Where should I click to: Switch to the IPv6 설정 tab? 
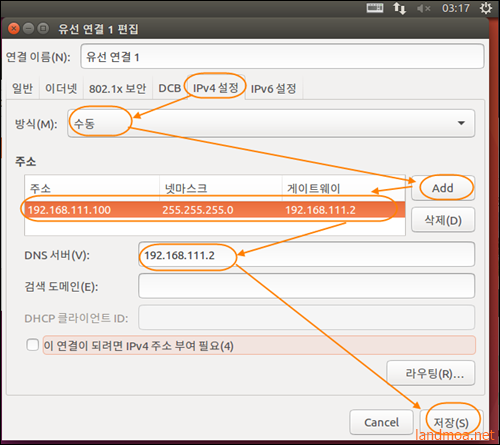tap(274, 88)
